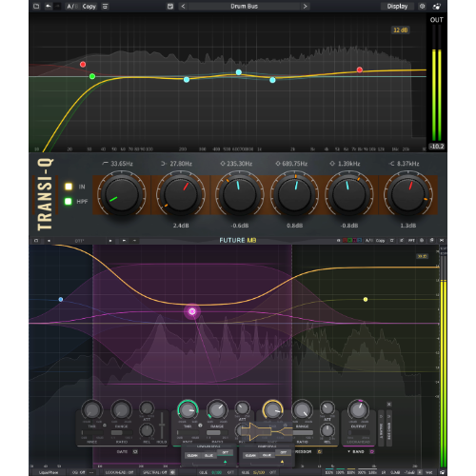Screen dimensions: 476x476
Task: Click the yellow high band THR knob
Action: click(x=272, y=410)
